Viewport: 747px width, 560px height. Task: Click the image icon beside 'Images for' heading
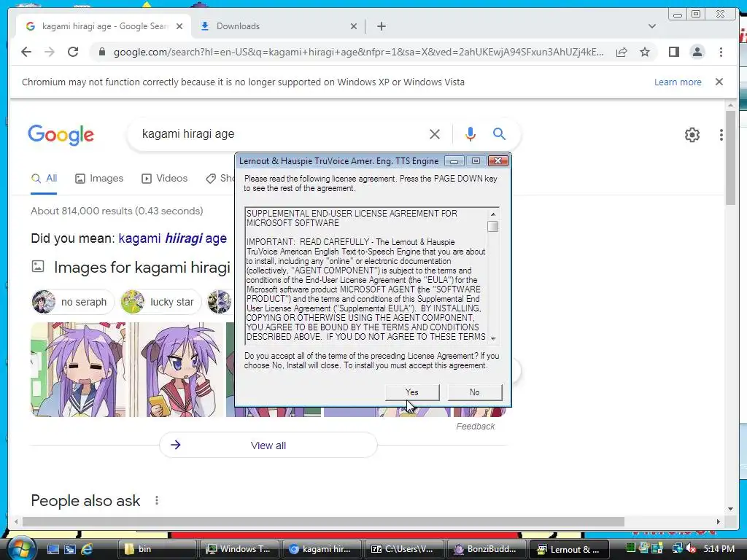[x=38, y=266]
